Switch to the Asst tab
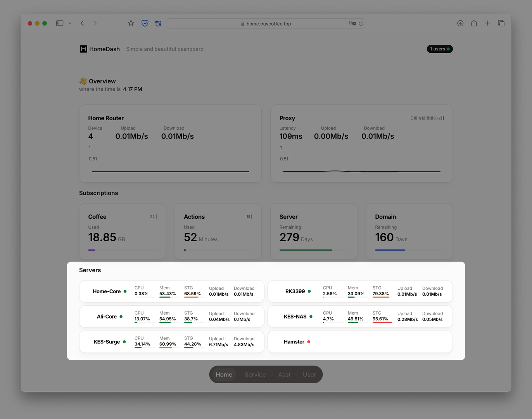Viewport: 532px width, 419px height. [284, 374]
